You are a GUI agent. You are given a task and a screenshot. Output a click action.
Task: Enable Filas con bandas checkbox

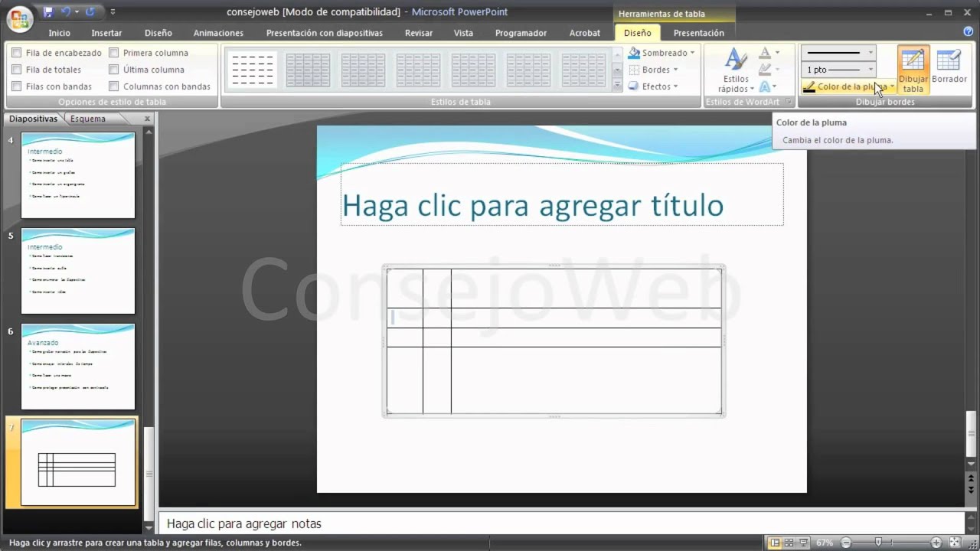click(x=16, y=86)
